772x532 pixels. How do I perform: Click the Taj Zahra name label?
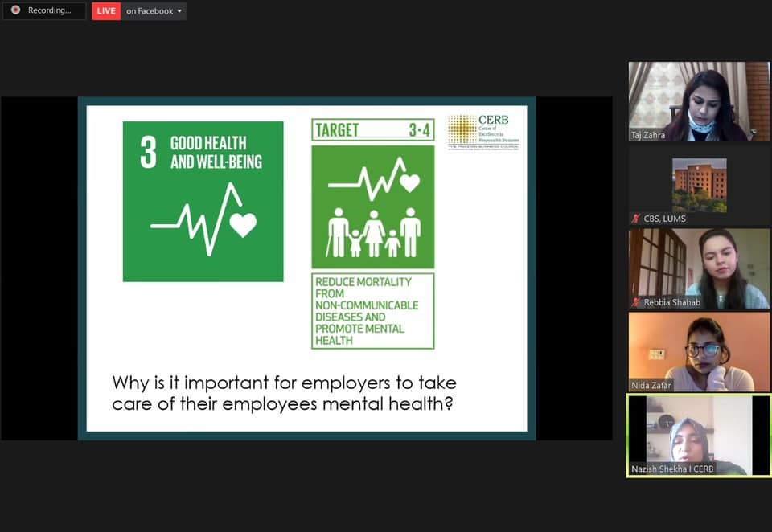click(648, 135)
